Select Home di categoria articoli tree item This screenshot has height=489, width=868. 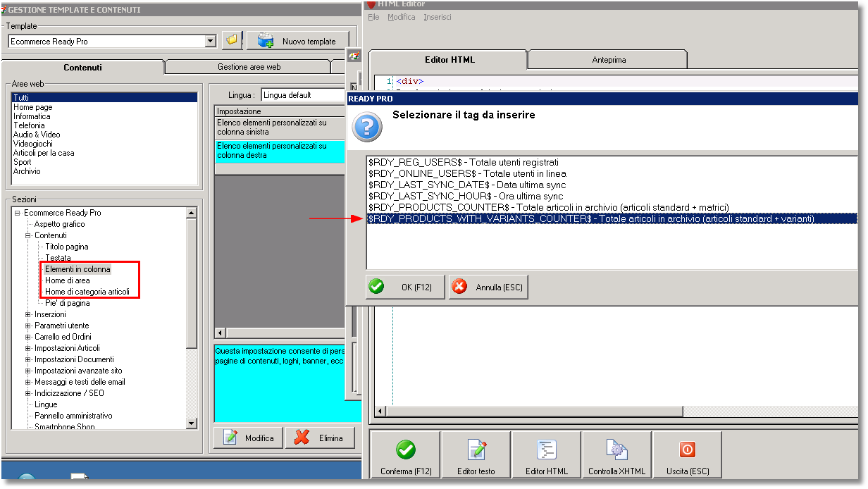click(87, 292)
